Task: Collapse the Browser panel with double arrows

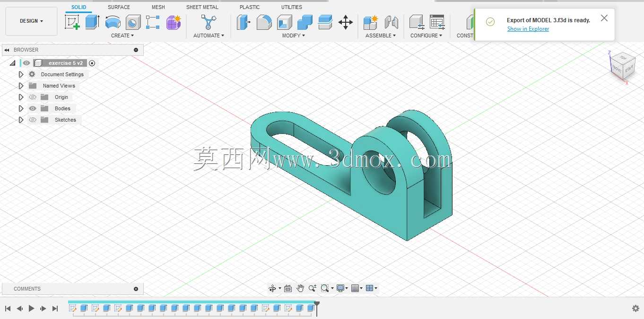Action: coord(7,50)
